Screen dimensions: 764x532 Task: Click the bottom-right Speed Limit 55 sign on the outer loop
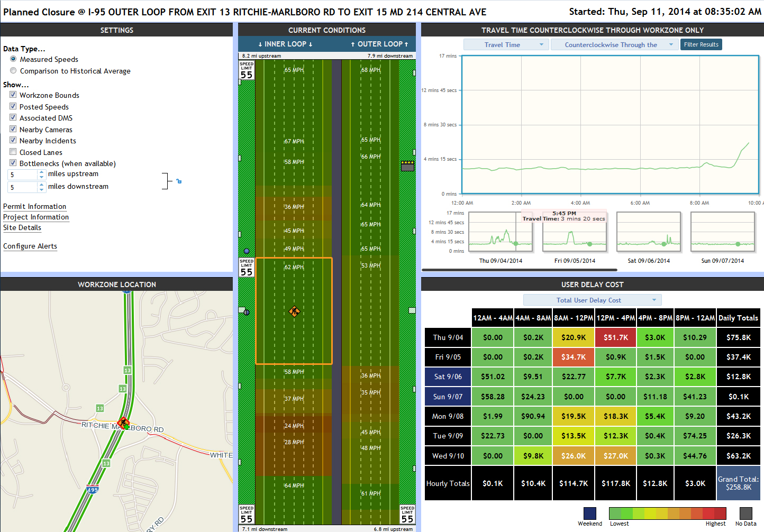[x=407, y=515]
